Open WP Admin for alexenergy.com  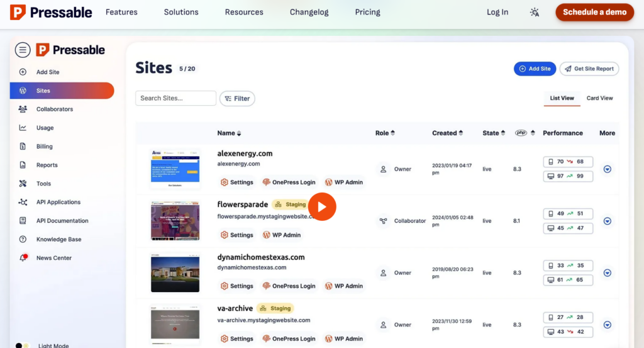[344, 182]
